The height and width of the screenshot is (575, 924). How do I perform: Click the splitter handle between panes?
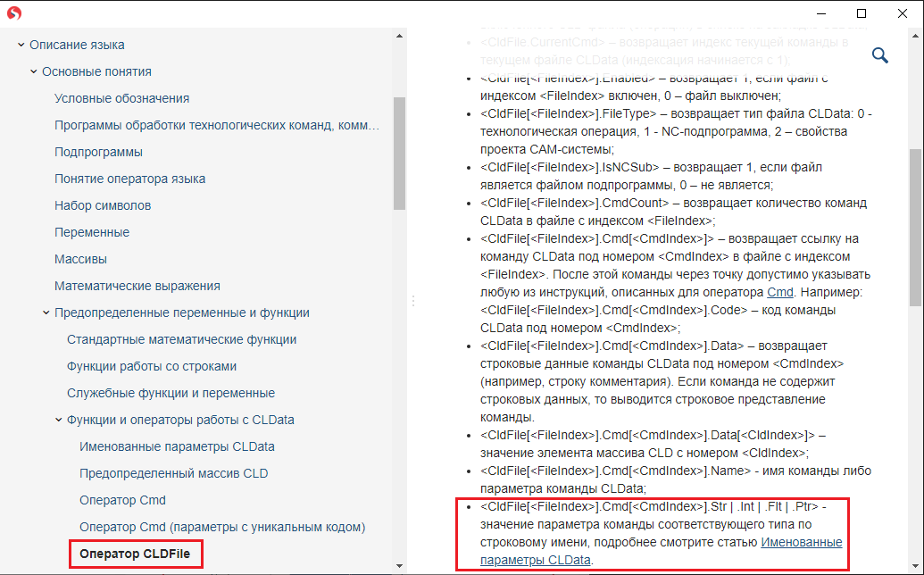(413, 302)
